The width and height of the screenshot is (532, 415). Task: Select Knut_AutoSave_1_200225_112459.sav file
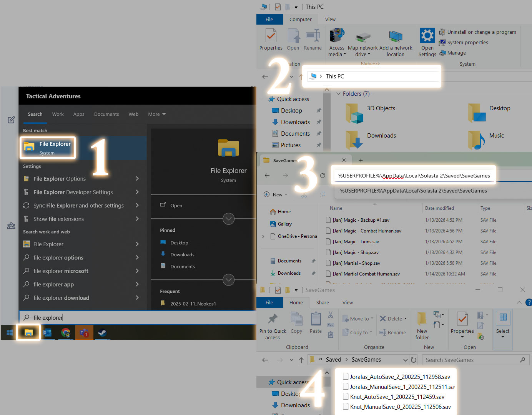click(x=397, y=397)
